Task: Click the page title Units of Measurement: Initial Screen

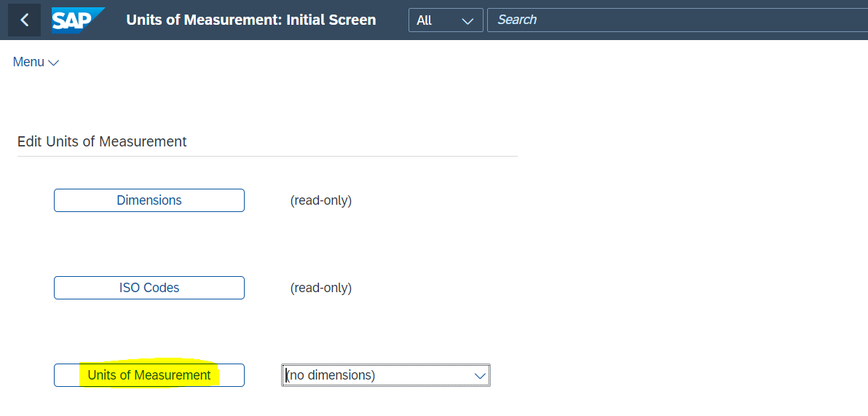Action: (250, 20)
